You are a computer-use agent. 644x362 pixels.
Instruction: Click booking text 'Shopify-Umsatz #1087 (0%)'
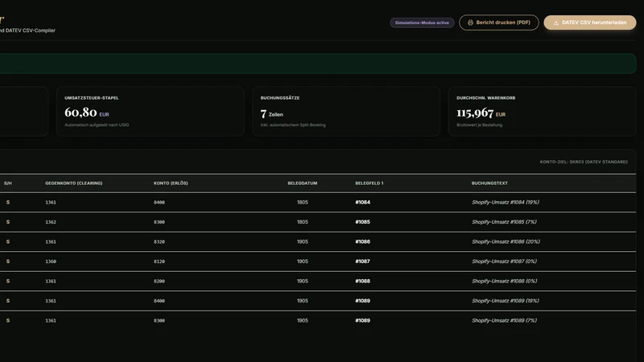(x=505, y=261)
